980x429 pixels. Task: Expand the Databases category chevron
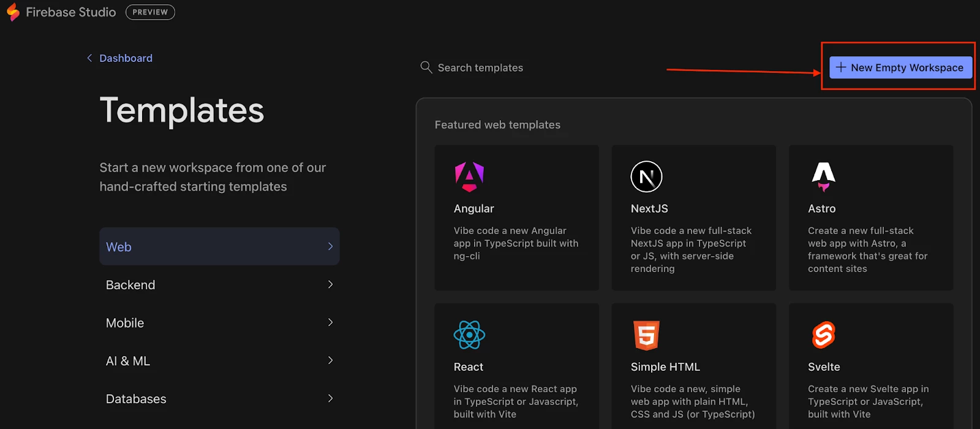330,398
